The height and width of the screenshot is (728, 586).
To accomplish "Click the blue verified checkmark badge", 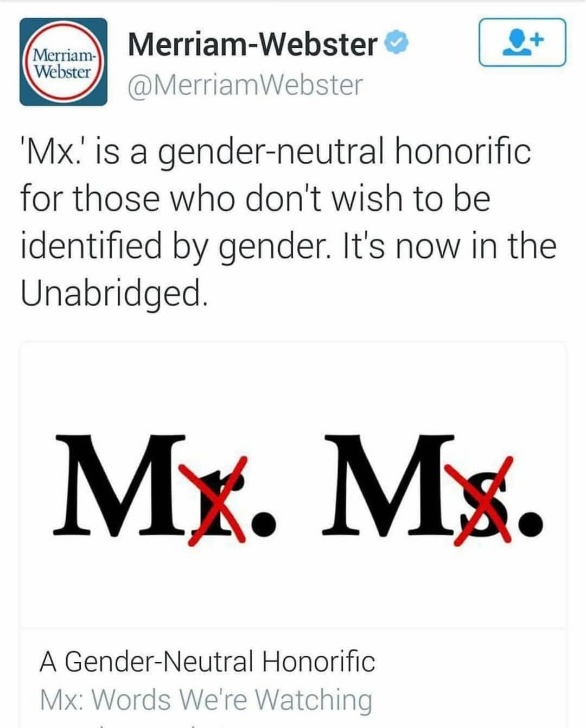I will 397,45.
